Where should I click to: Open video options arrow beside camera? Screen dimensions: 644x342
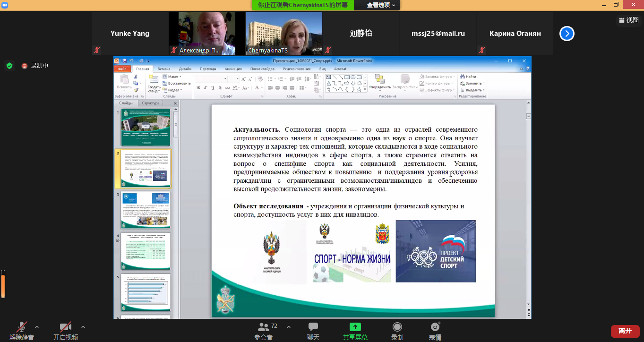coord(83,326)
